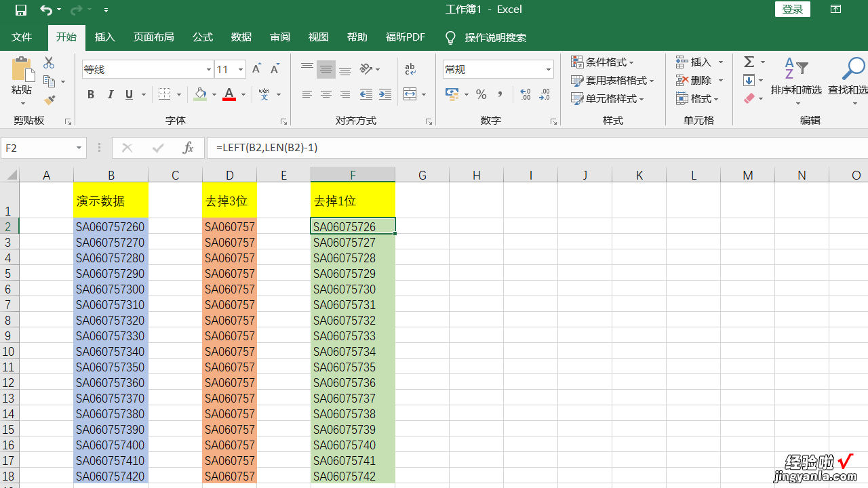Click the 格式 cells button
The image size is (868, 488).
(x=697, y=98)
